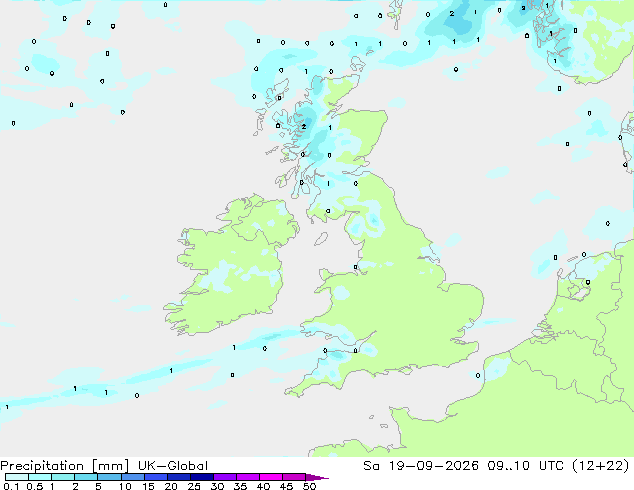This screenshot has height=490, width=634.
Task: Click the 0.1 label on legend scale
Action: (11, 486)
